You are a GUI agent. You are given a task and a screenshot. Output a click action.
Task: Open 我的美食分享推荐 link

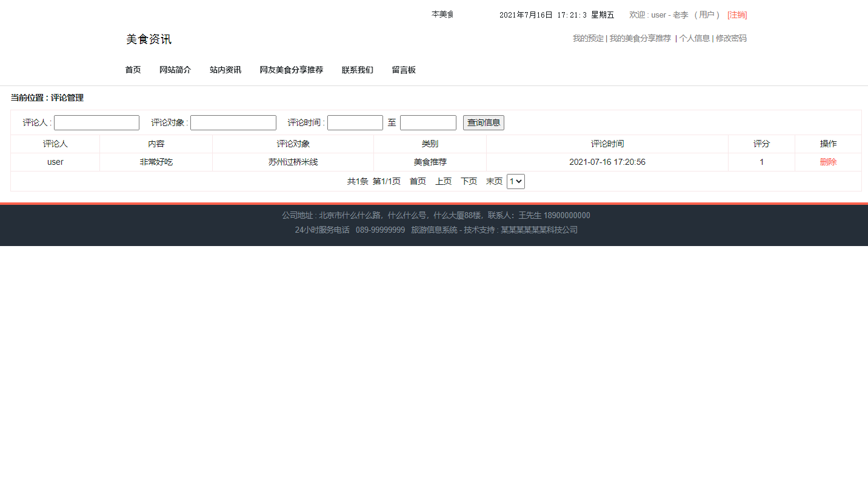click(x=640, y=38)
